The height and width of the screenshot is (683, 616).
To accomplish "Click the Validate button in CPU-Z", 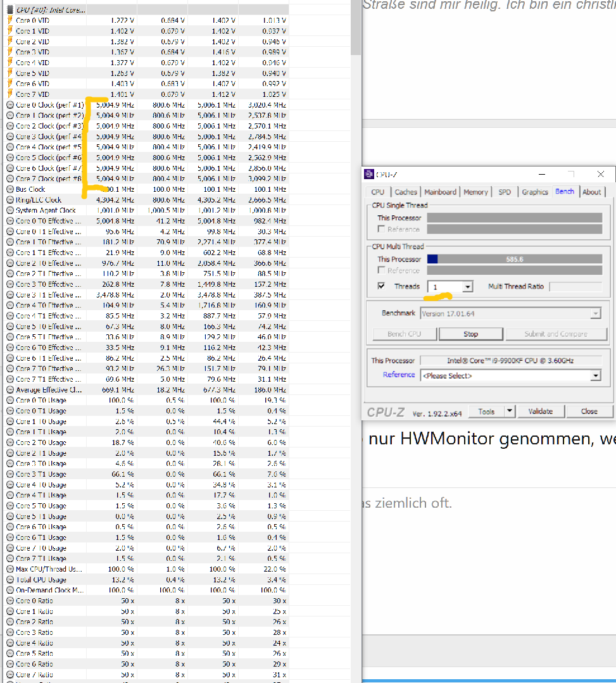I will tap(541, 411).
